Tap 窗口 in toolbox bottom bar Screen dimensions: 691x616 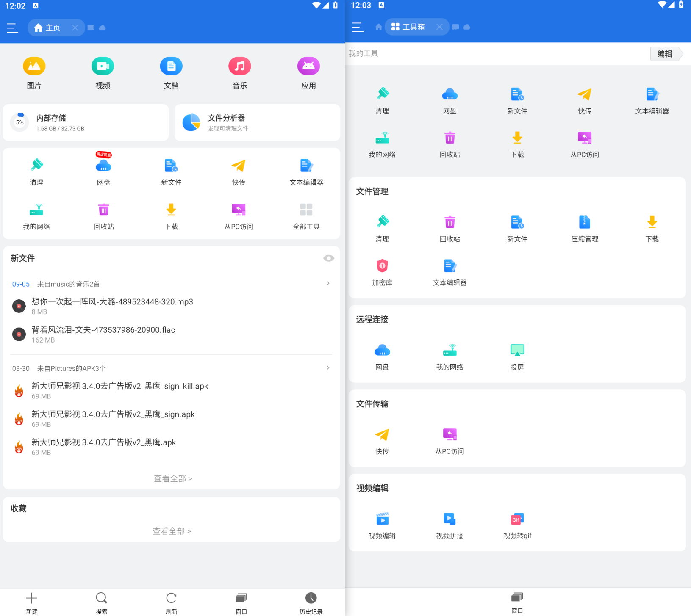click(517, 602)
